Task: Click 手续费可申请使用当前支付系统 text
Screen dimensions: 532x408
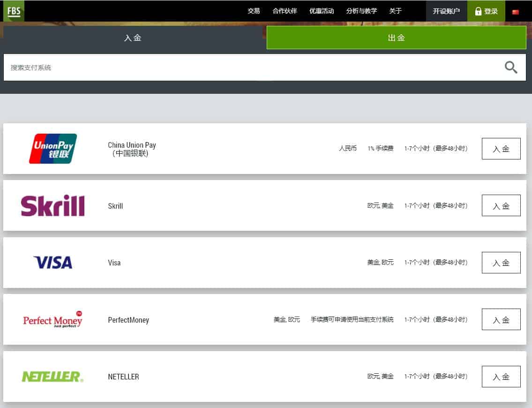Action: coord(352,319)
